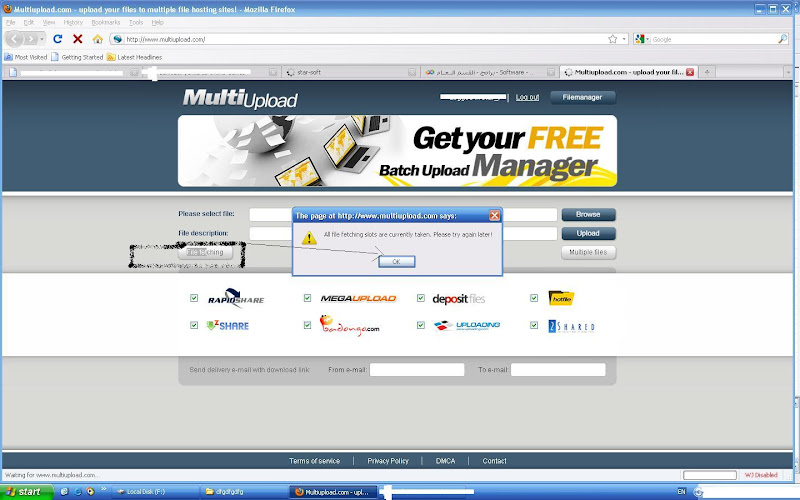Close the Multiupload.com tab
The image size is (800, 500).
tap(690, 72)
